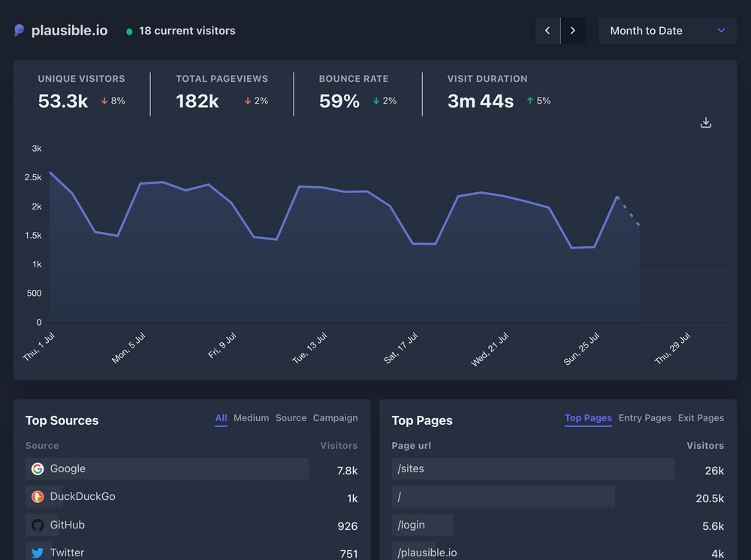Click the right arrow to go forward a period
The height and width of the screenshot is (560, 751).
pos(572,30)
